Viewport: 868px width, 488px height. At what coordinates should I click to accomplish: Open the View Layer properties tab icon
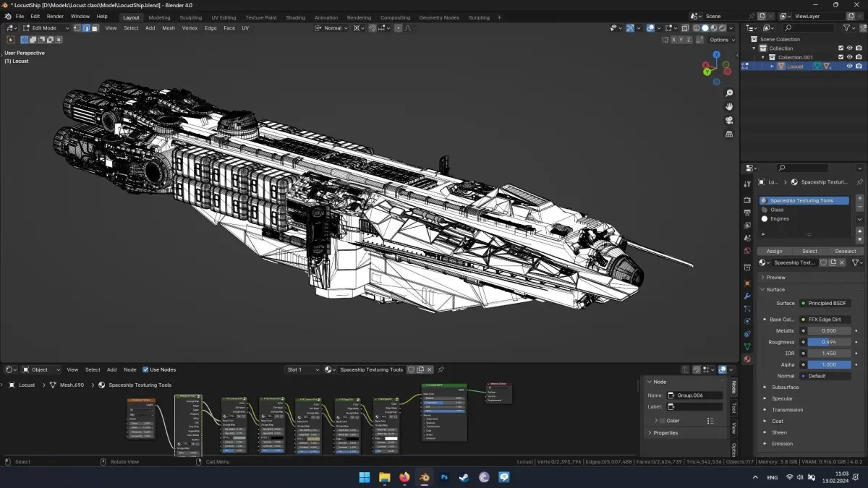pos(747,225)
